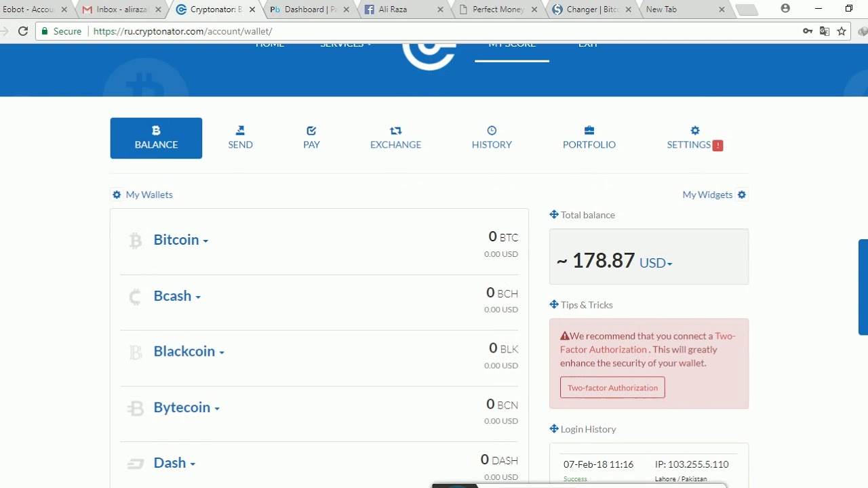Image resolution: width=868 pixels, height=488 pixels.
Task: Expand the Bytecoin wallet dropdown
Action: (x=186, y=407)
